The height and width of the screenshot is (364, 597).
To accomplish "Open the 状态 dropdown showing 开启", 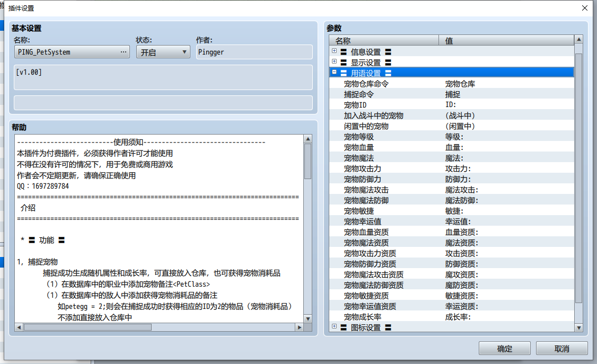I will click(163, 52).
